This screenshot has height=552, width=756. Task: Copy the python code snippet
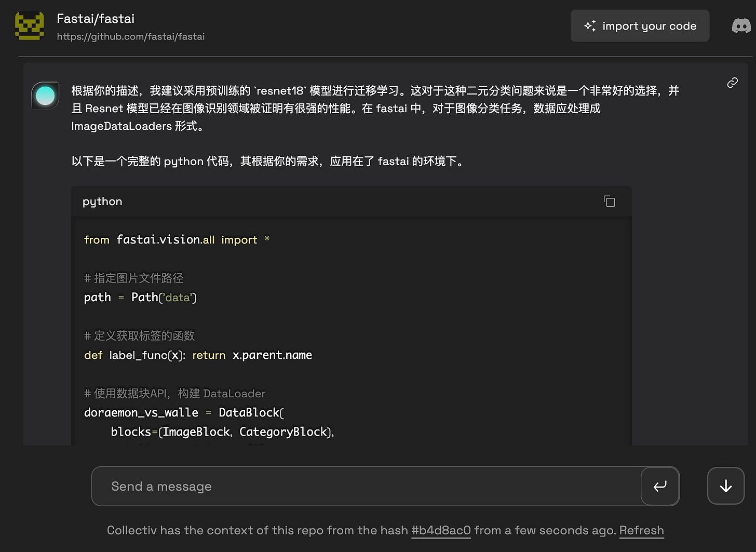(609, 201)
